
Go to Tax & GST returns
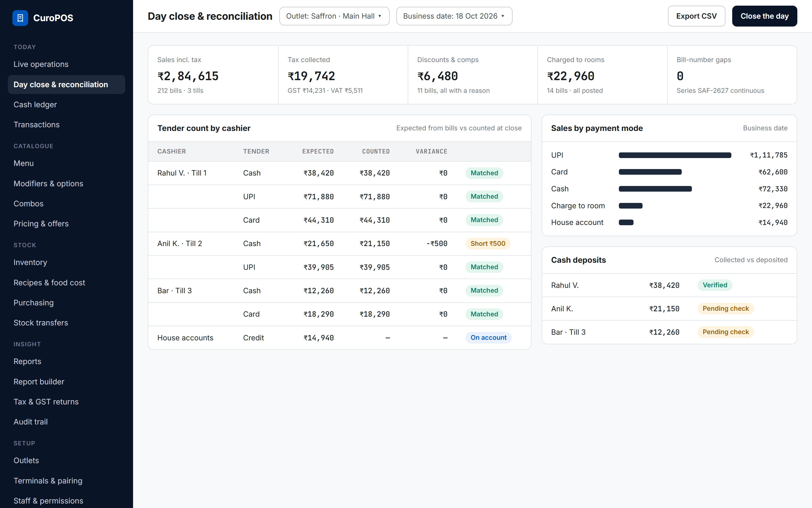[x=67, y=402]
